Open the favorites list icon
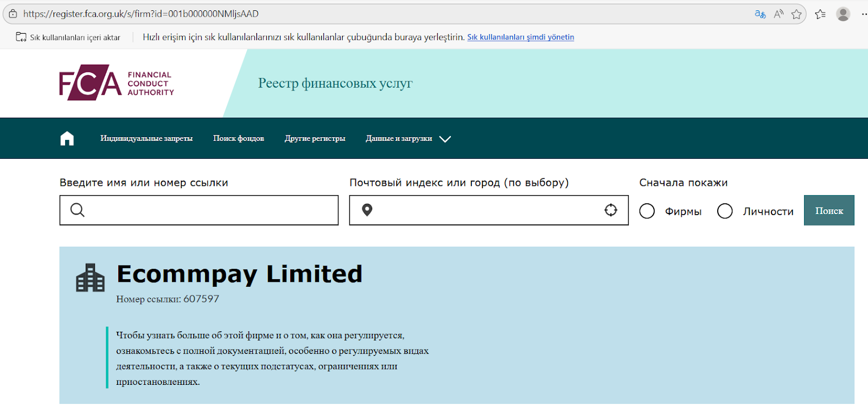The image size is (868, 406). tap(820, 14)
